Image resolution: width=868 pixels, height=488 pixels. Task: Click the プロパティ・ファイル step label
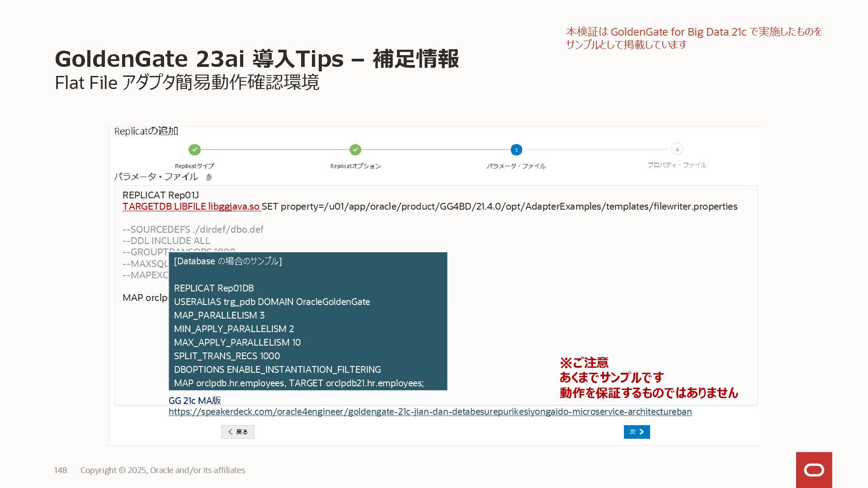pos(677,165)
